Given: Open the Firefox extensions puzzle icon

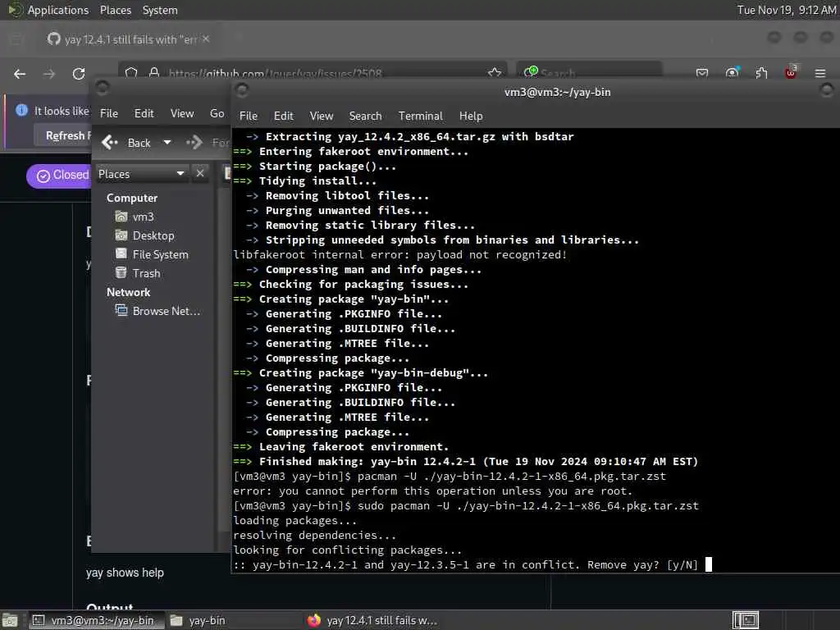Looking at the screenshot, I should tap(762, 73).
